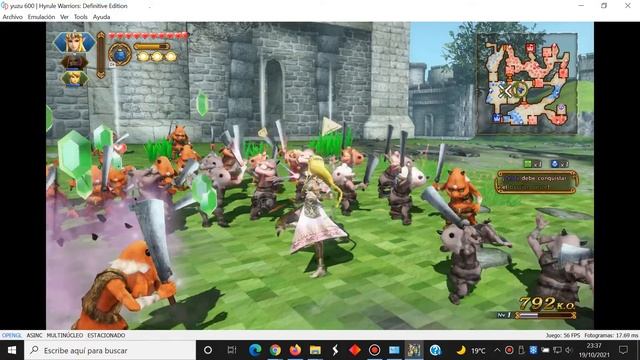Launch Firefox from the taskbar
The width and height of the screenshot is (640, 360).
(x=295, y=350)
